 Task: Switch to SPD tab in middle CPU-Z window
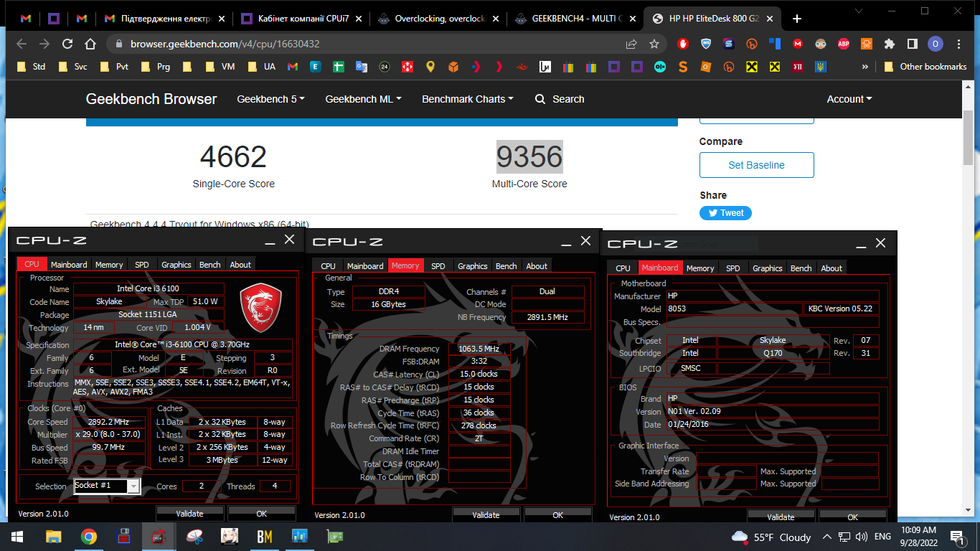click(x=438, y=266)
